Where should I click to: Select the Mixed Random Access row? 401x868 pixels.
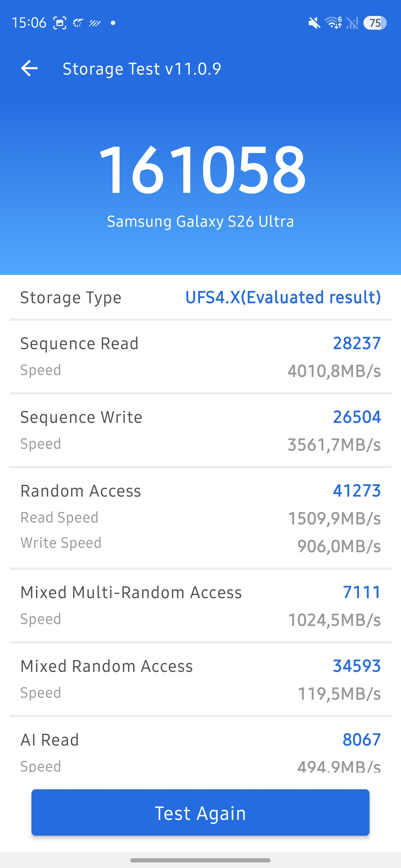coord(200,679)
